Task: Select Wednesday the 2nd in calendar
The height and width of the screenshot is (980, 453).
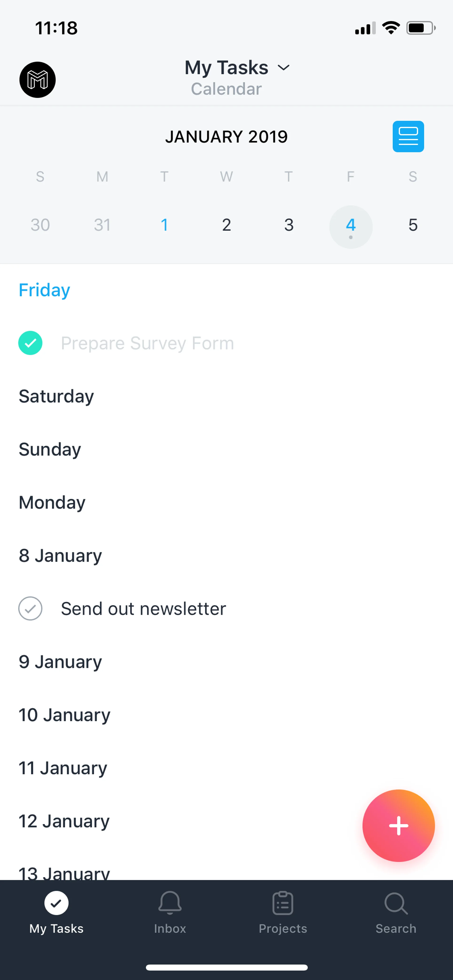Action: (226, 225)
